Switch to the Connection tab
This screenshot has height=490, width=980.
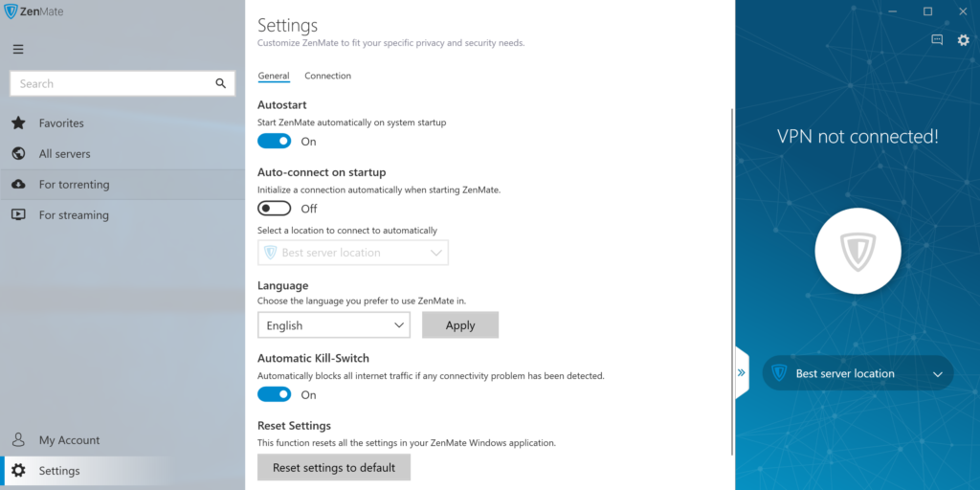click(327, 77)
